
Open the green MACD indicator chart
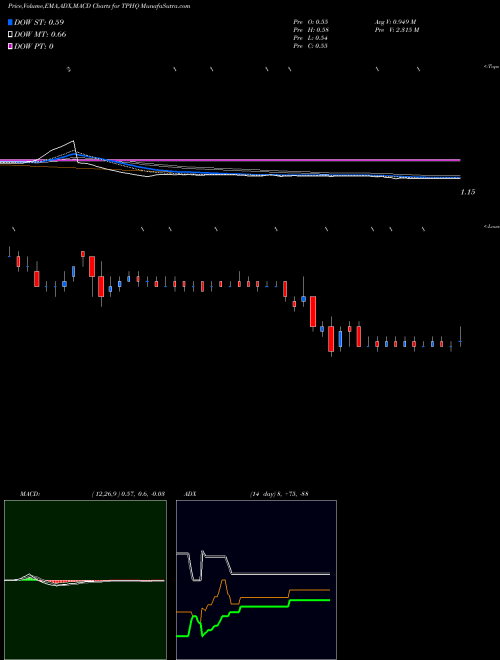pyautogui.click(x=85, y=580)
